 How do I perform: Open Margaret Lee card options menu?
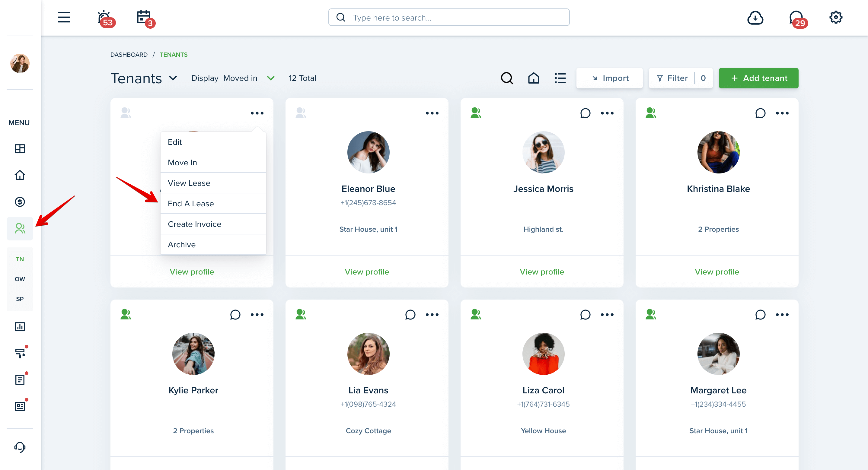pyautogui.click(x=782, y=314)
